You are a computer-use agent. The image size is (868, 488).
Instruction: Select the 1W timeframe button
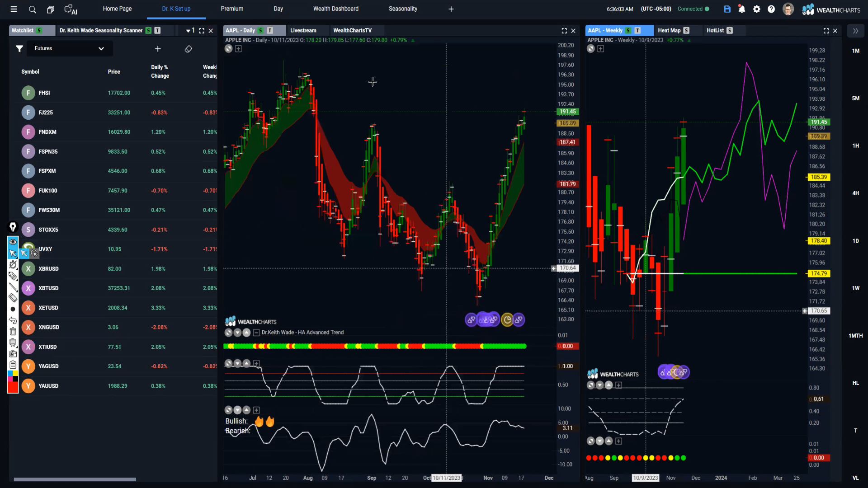coord(856,288)
